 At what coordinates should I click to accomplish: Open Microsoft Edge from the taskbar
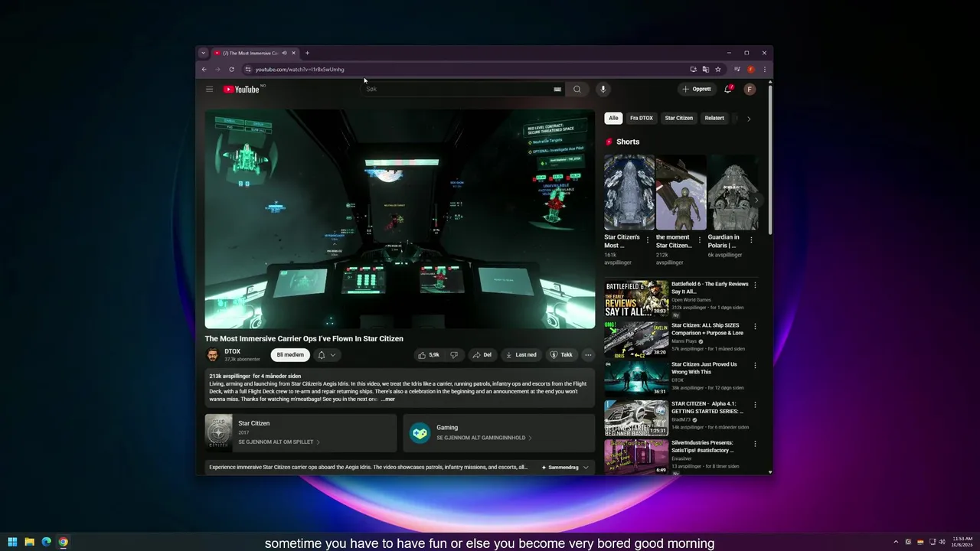pyautogui.click(x=46, y=542)
